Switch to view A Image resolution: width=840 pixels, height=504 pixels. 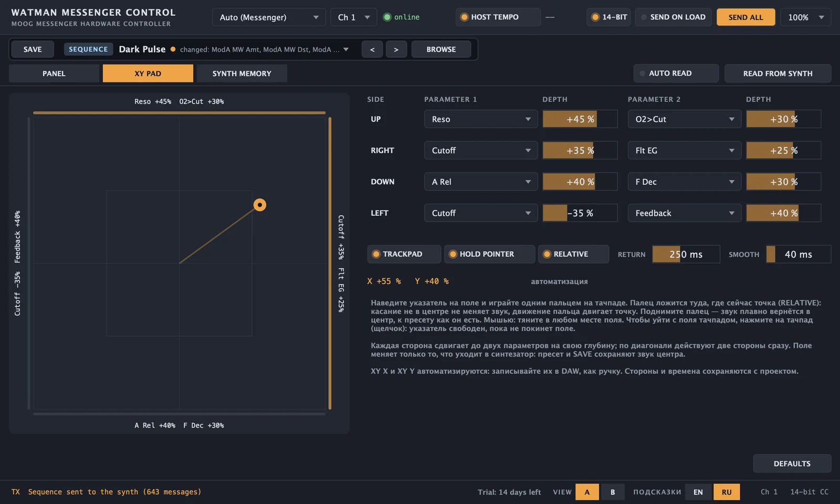[587, 492]
